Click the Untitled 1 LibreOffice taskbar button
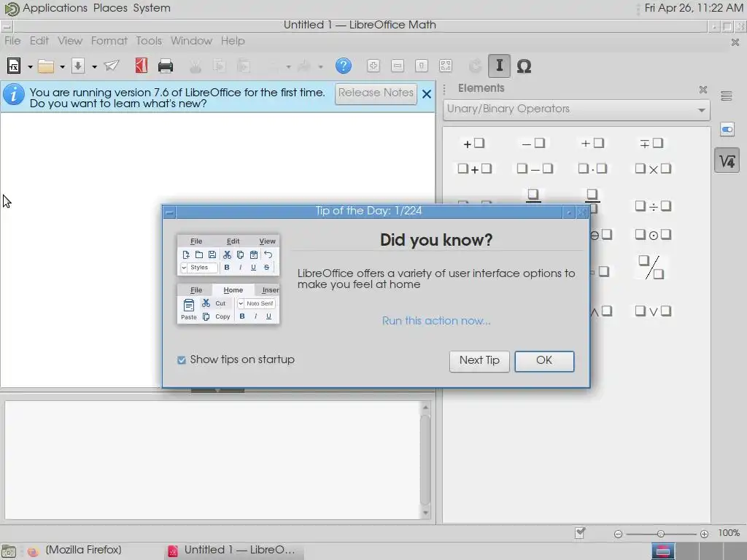Screen dimensions: 747x560 (x=233, y=551)
